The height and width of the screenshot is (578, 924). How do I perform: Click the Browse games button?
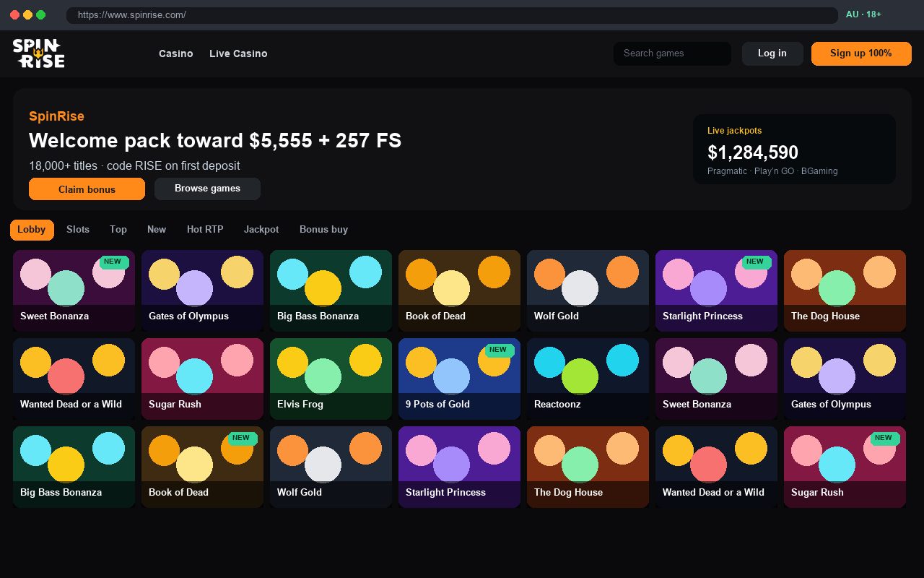coord(207,189)
